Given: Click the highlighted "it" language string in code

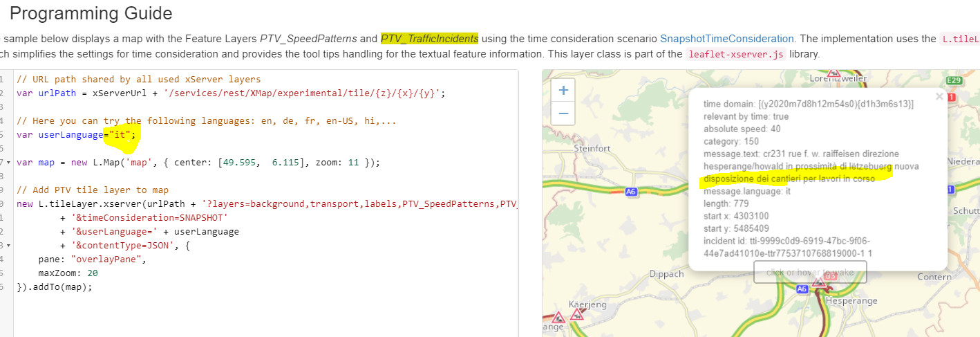Looking at the screenshot, I should coord(120,135).
